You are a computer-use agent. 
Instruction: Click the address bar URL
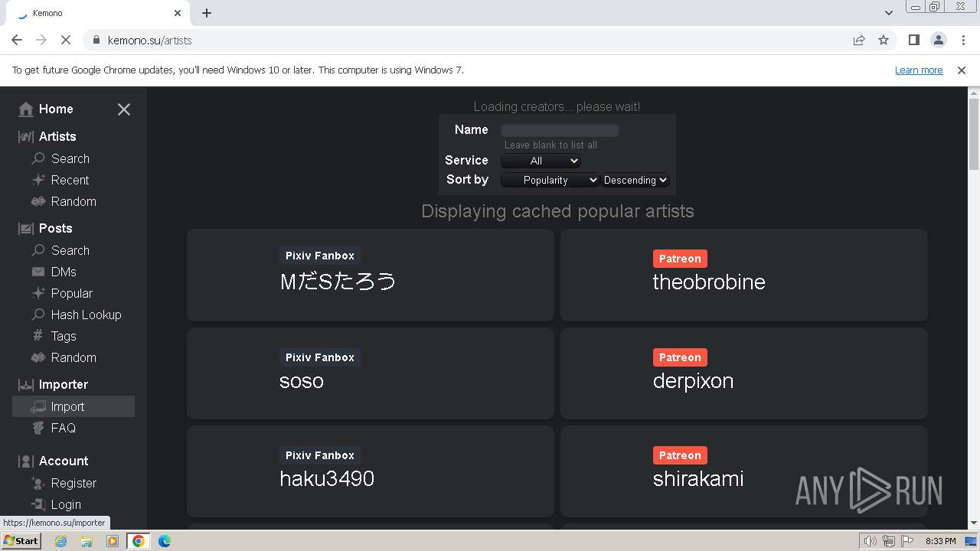click(x=150, y=40)
